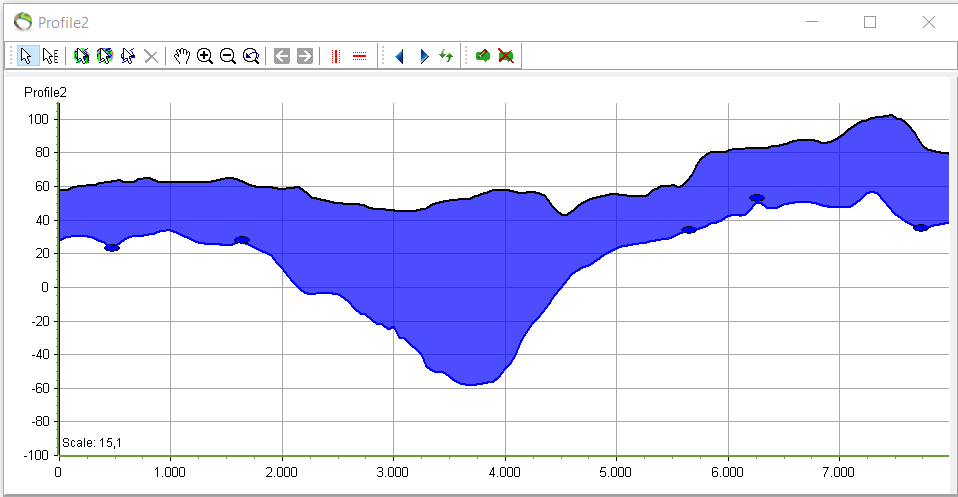The image size is (958, 497).
Task: Click the profile marker near distance 500
Action: click(112, 248)
